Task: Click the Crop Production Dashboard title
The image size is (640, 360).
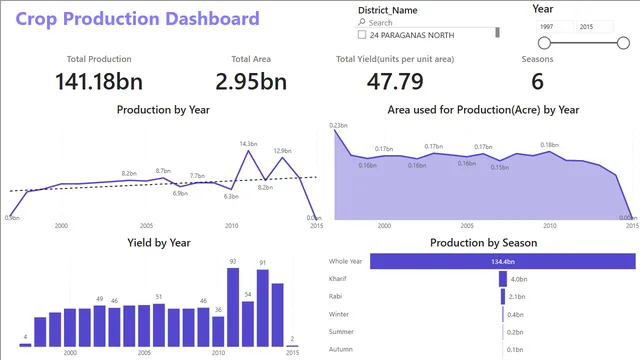Action: 137,19
